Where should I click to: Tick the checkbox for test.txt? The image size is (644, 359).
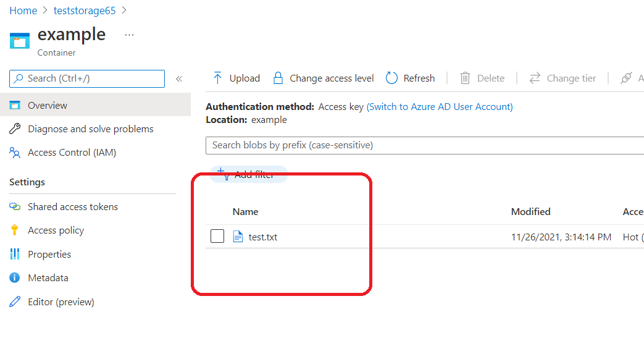(x=217, y=236)
